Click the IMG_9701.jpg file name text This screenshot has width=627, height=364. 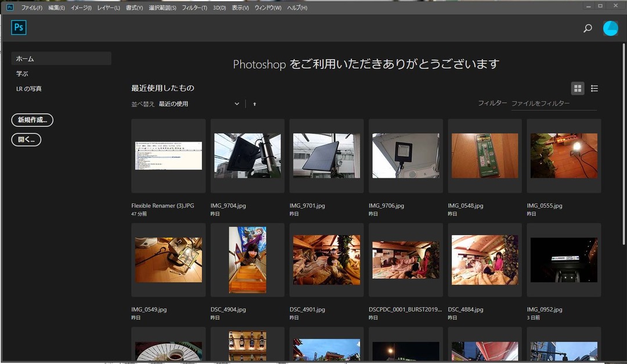coord(307,206)
